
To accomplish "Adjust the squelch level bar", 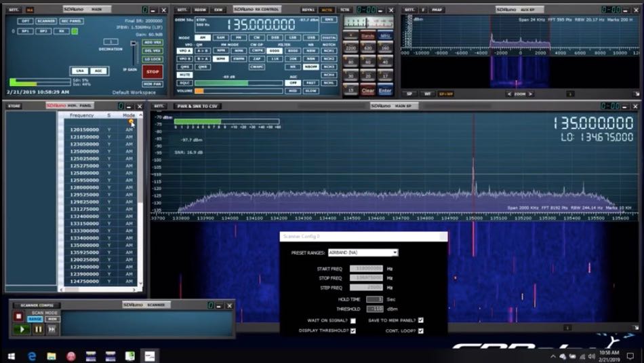I will [239, 83].
